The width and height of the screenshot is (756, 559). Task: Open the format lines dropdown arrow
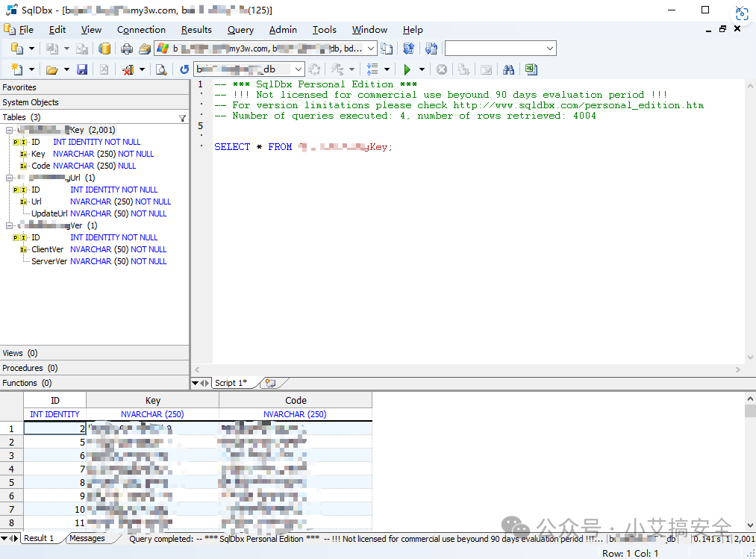387,69
